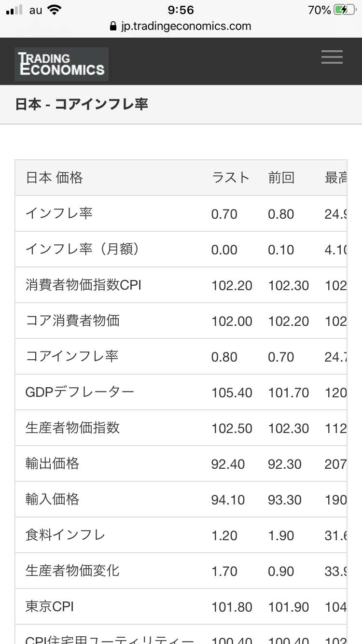
Task: Click the 前回 column header
Action: [281, 178]
